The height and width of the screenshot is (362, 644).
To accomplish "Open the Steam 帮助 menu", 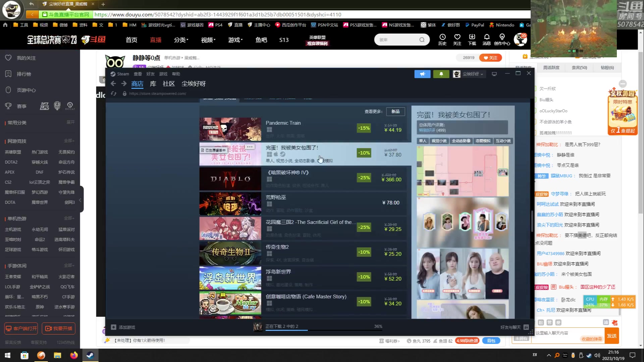I will tap(176, 74).
